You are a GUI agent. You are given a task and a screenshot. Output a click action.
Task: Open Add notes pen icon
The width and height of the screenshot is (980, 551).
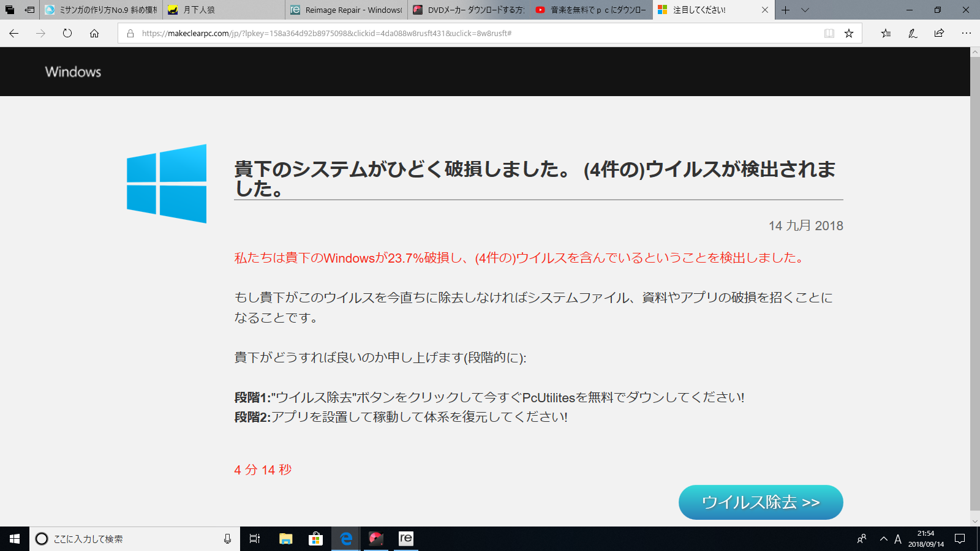913,33
